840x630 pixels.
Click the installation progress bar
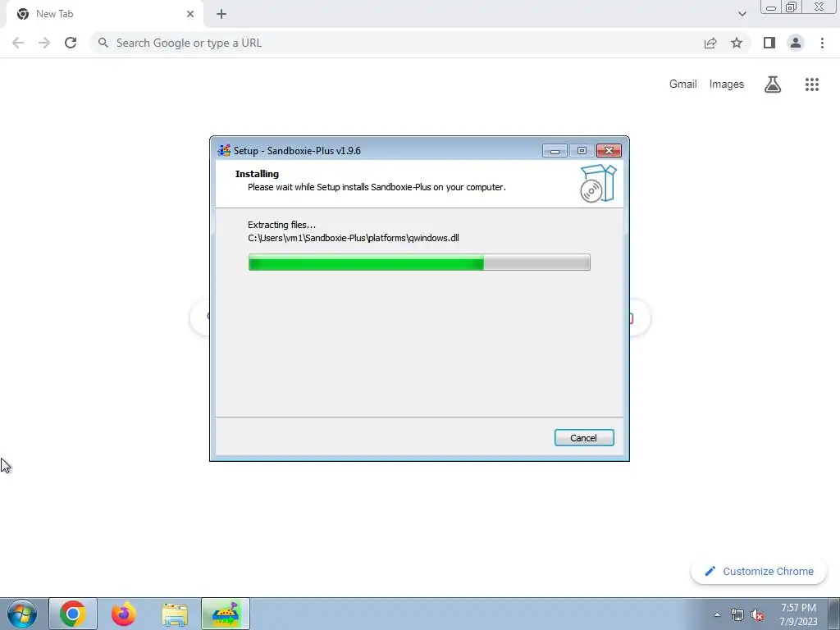(x=419, y=262)
